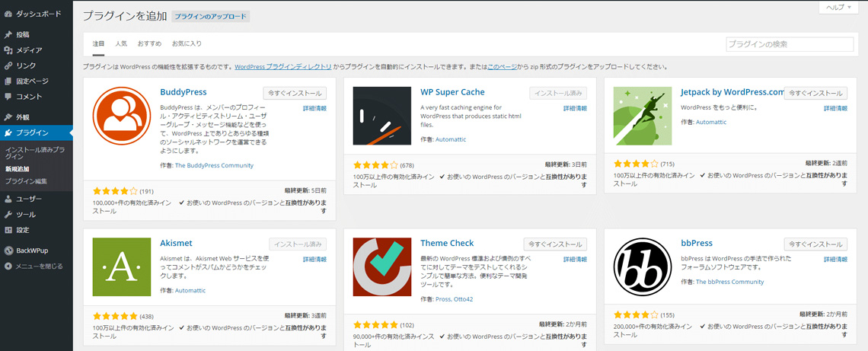Switch to the 人気 tab
This screenshot has width=868, height=351.
pyautogui.click(x=121, y=43)
